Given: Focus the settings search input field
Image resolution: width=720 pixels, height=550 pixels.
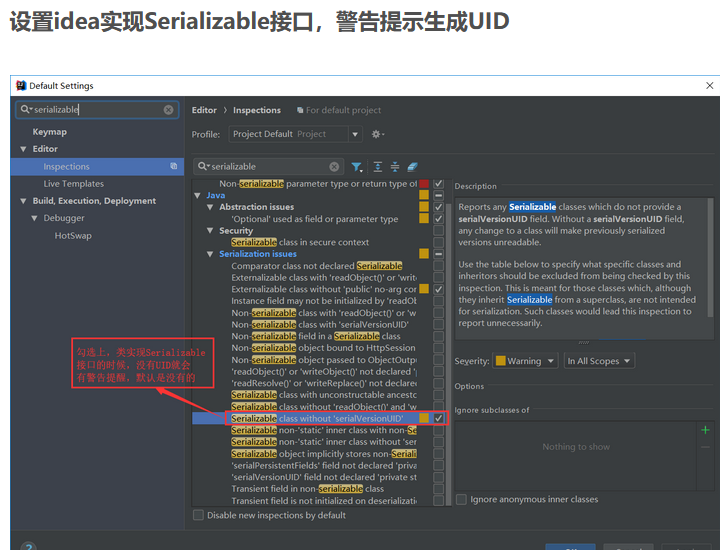Looking at the screenshot, I should tap(97, 110).
